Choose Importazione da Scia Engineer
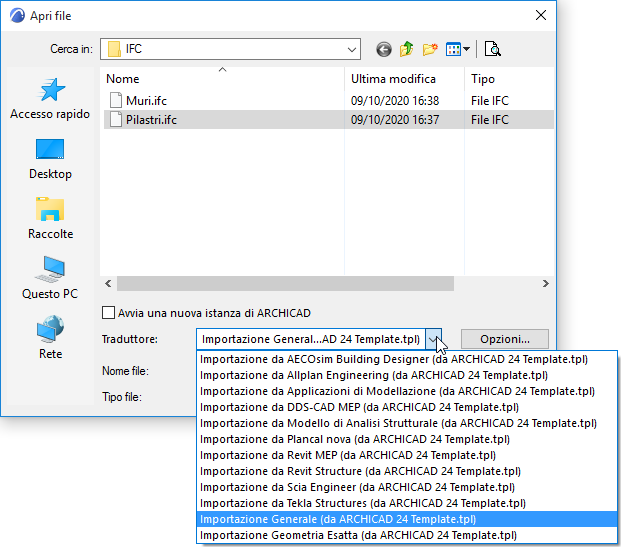Image resolution: width=621 pixels, height=547 pixels. (x=407, y=487)
